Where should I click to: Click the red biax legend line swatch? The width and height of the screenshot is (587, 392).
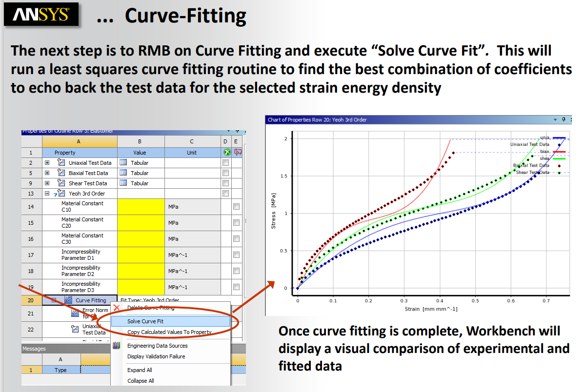coord(559,152)
